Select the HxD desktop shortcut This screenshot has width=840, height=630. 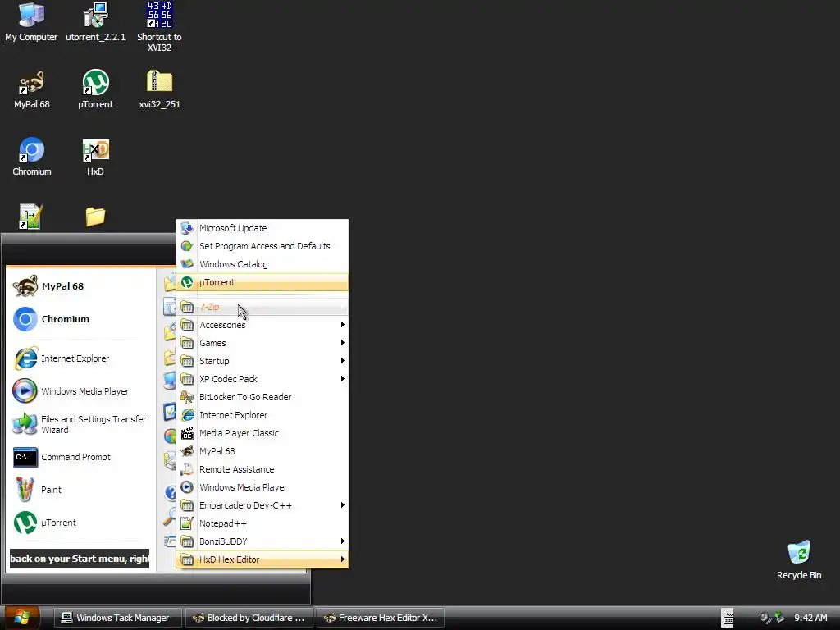95,157
